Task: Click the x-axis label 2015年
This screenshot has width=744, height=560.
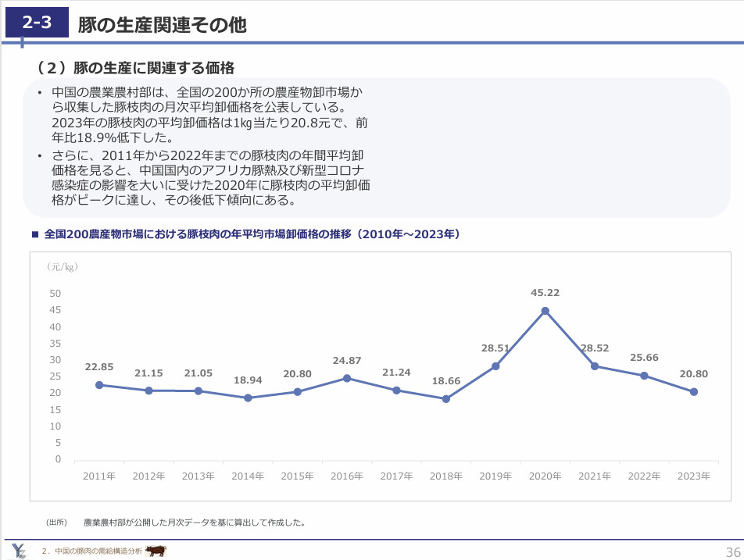Action: 297,476
